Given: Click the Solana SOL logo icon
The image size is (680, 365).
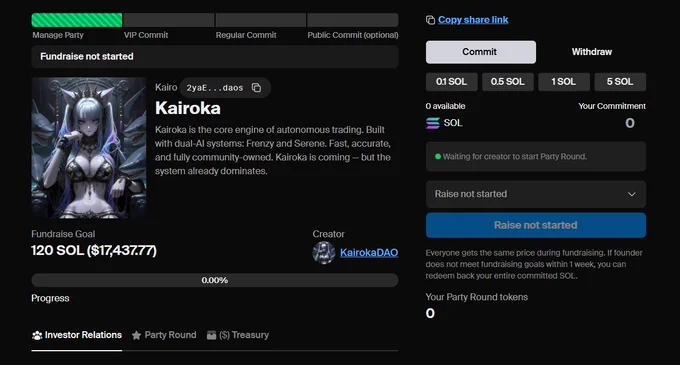Looking at the screenshot, I should [x=432, y=124].
